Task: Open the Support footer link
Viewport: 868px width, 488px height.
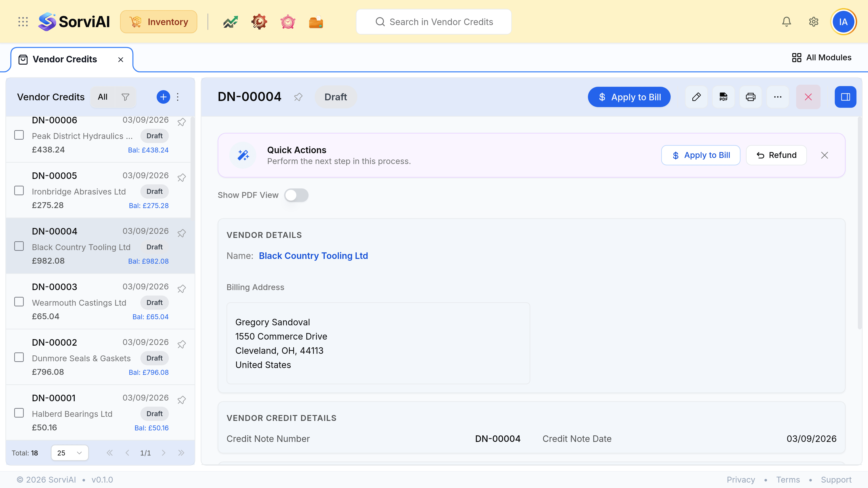Action: [836, 480]
